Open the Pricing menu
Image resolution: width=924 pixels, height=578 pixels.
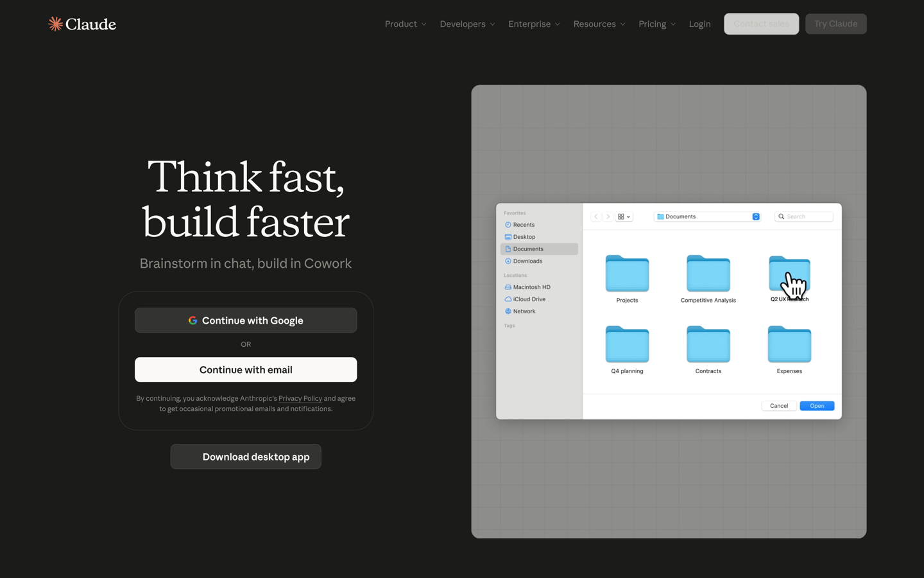(657, 24)
